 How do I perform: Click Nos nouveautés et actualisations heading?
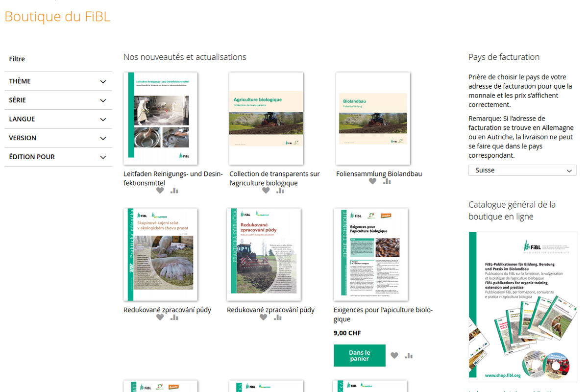(185, 57)
